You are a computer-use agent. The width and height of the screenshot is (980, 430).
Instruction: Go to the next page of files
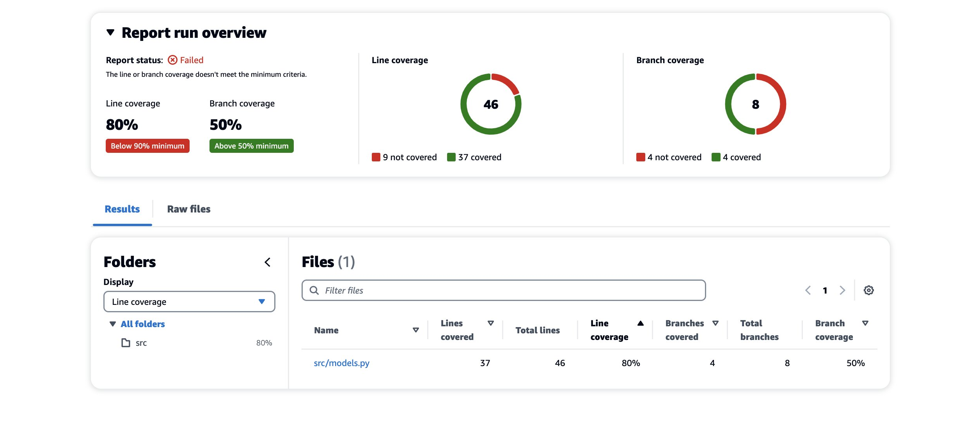click(x=842, y=290)
